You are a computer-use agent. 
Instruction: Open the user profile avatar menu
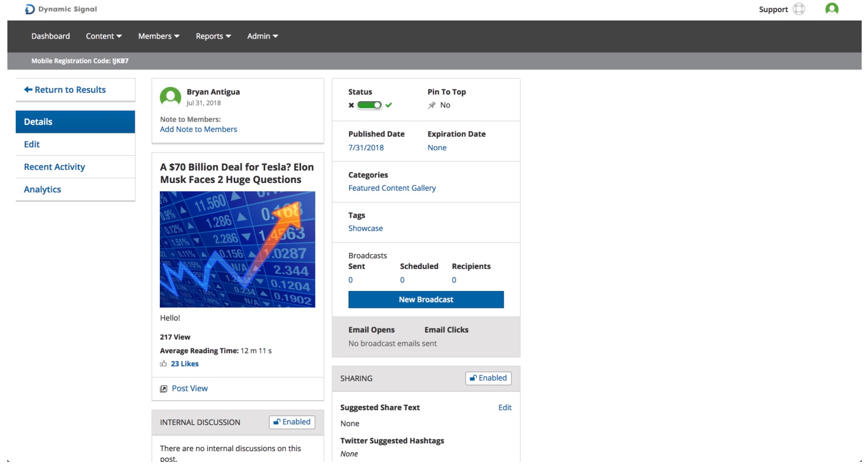click(832, 9)
